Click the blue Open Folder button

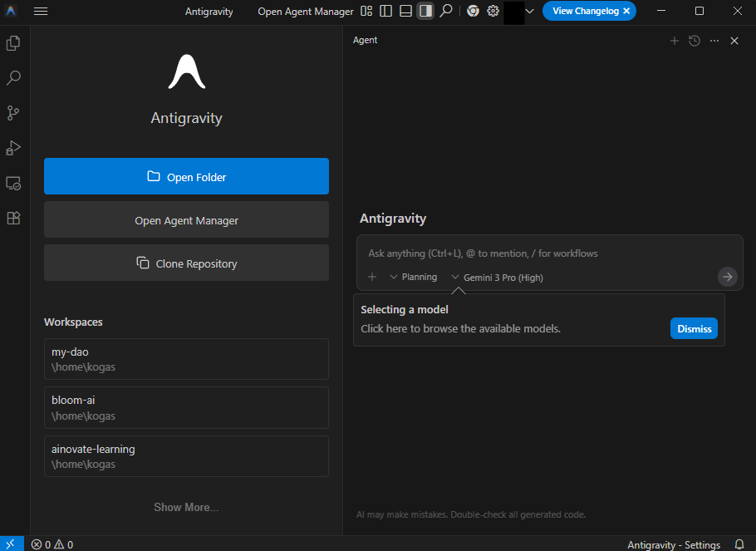click(x=186, y=176)
